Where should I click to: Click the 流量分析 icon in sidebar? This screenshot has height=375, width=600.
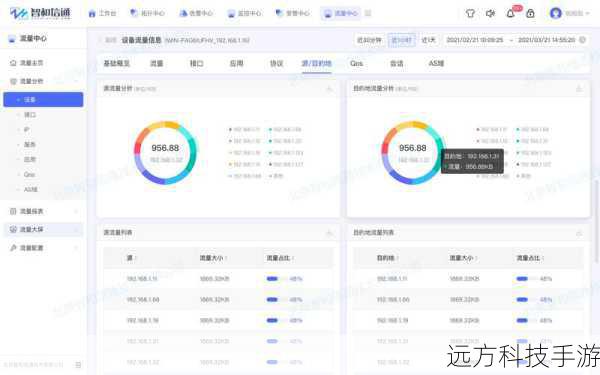pyautogui.click(x=13, y=81)
